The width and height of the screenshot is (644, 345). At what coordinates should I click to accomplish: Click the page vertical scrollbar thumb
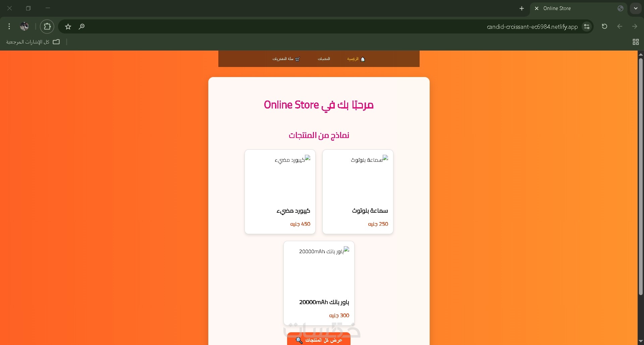pos(641,177)
